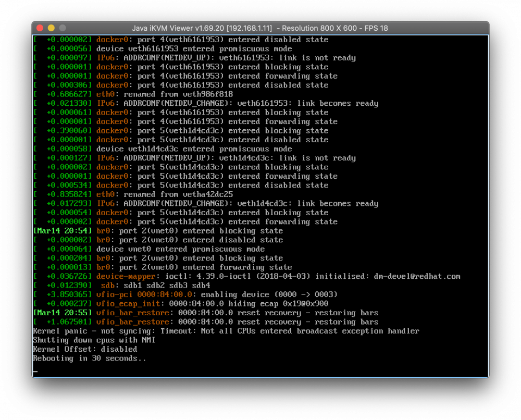The image size is (521, 420).
Task: Click the 'vfio-pci 0000:84:00.0' text
Action: (144, 294)
